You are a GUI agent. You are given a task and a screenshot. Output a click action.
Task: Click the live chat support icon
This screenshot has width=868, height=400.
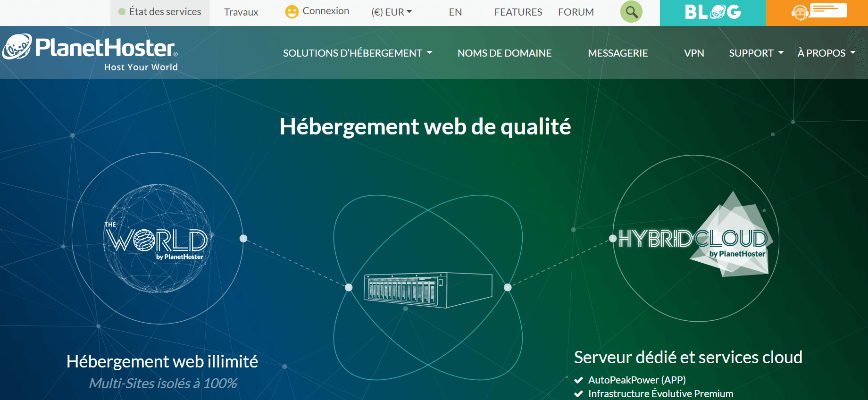click(x=819, y=11)
